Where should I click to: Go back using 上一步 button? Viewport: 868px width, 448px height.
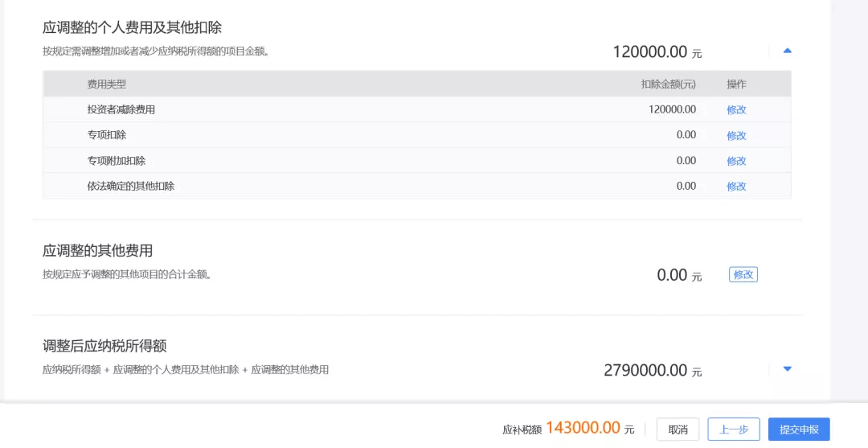coord(733,430)
